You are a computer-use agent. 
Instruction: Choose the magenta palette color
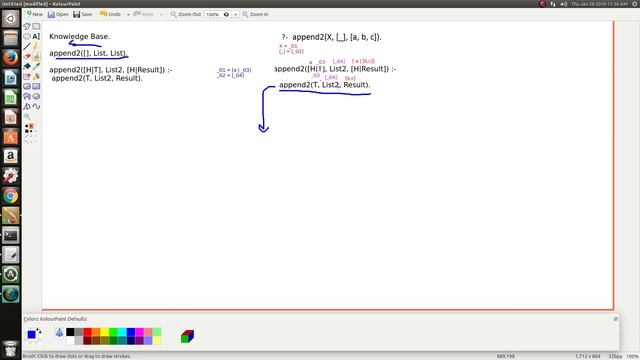coord(139,332)
